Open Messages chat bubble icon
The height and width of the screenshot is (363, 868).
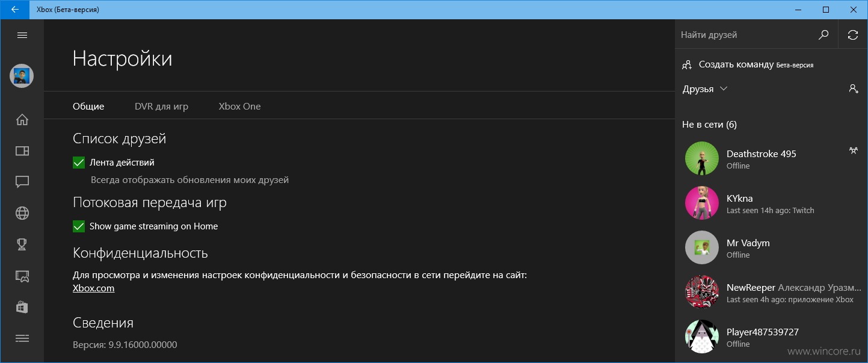(x=22, y=182)
